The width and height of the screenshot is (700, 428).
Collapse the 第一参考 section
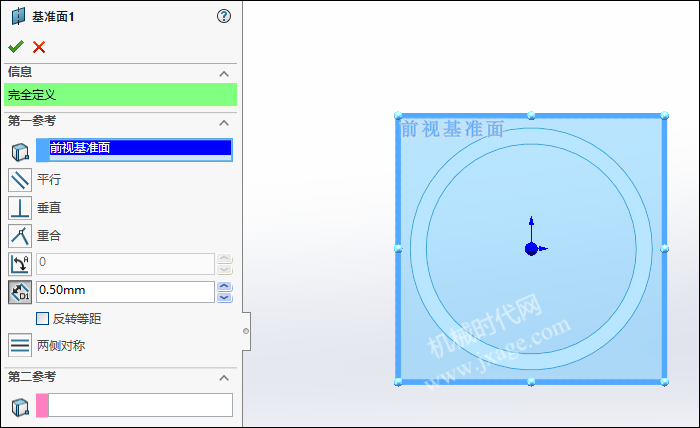(x=224, y=123)
